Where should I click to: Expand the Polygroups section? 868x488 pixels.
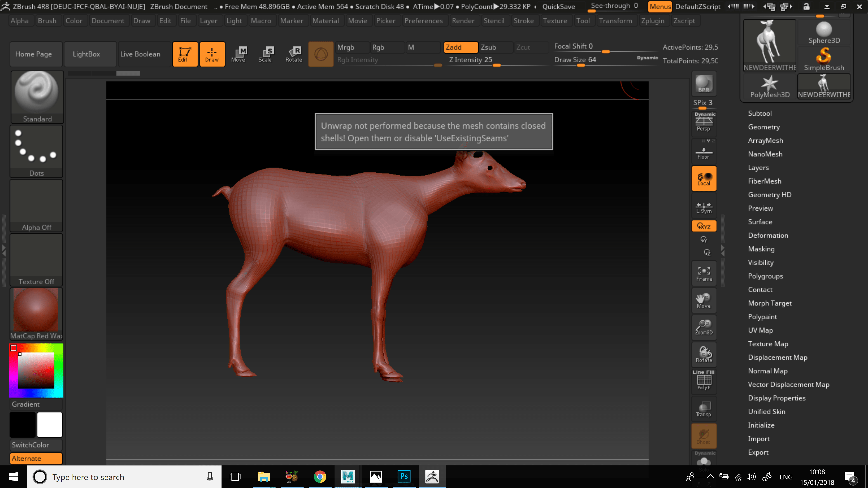click(765, 276)
